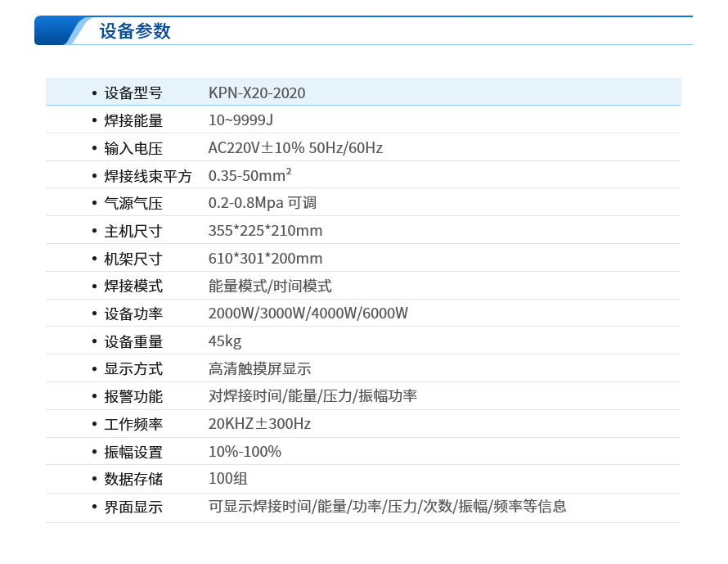Click the 输入电压 row label
728x564 pixels.
133,148
